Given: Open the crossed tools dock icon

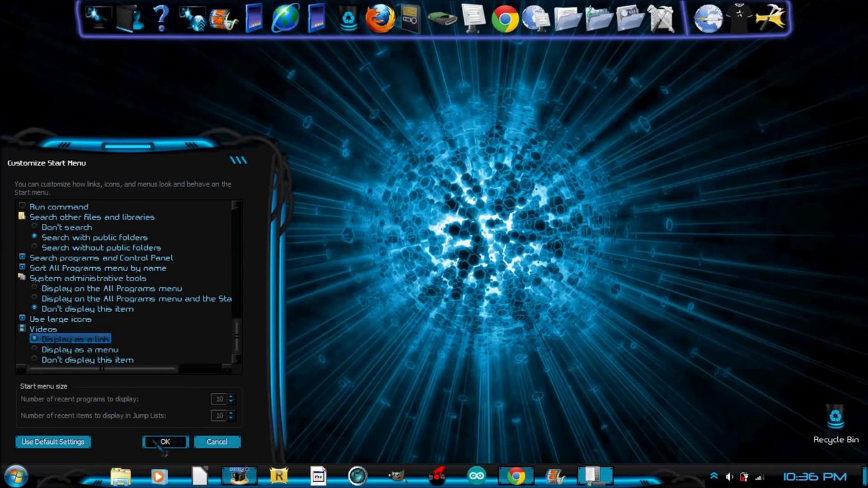Looking at the screenshot, I should tap(661, 18).
